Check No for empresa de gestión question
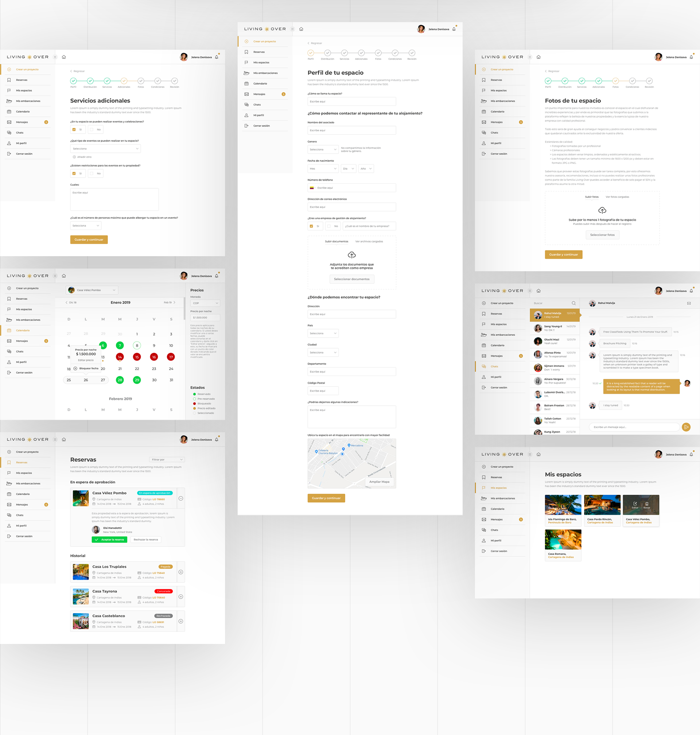 tap(329, 226)
